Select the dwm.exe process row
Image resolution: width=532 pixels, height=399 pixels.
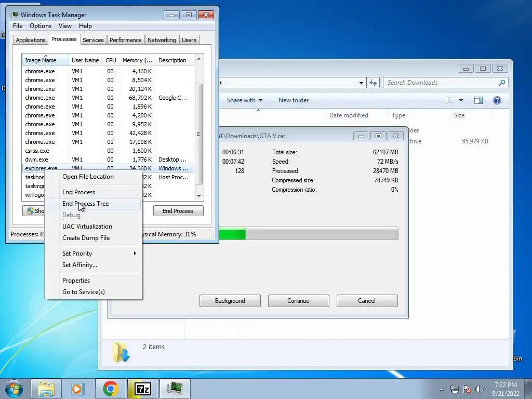[x=108, y=159]
